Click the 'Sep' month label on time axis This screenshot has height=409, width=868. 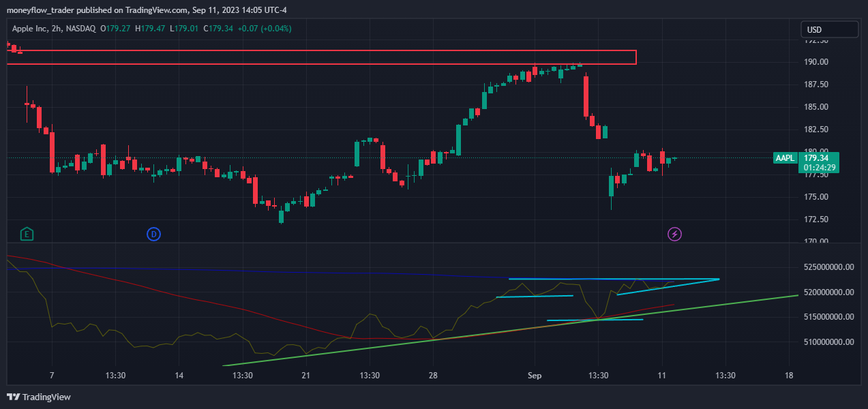pos(535,376)
